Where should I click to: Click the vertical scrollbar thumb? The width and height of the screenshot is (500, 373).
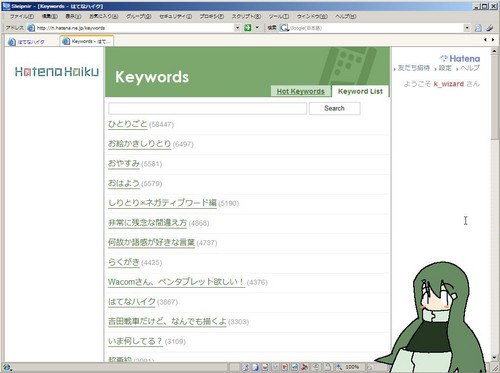click(x=494, y=97)
